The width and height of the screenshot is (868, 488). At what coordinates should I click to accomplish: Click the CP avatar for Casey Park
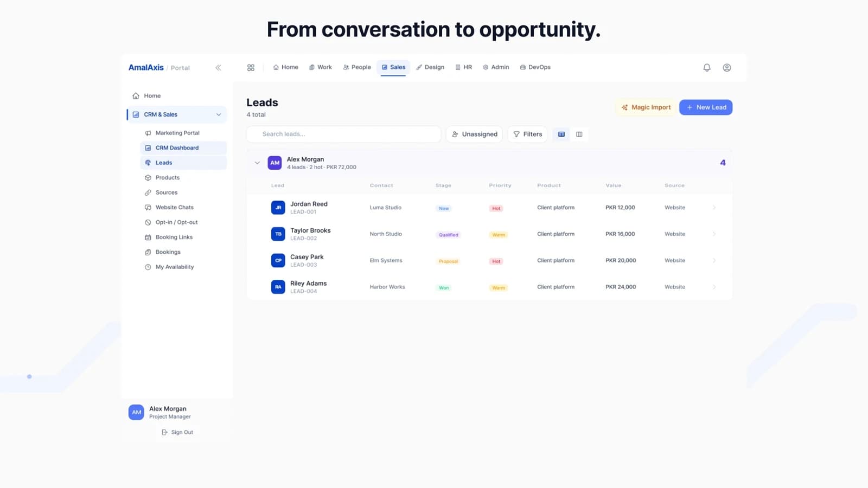278,261
